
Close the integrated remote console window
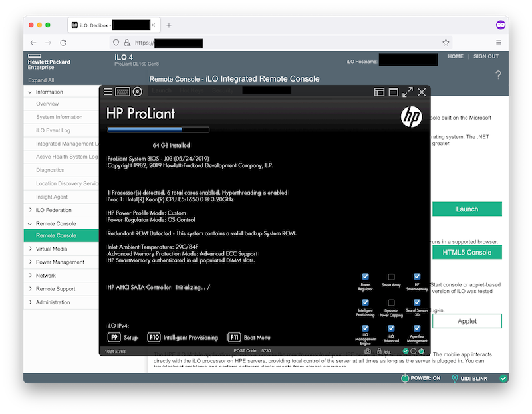tap(422, 92)
